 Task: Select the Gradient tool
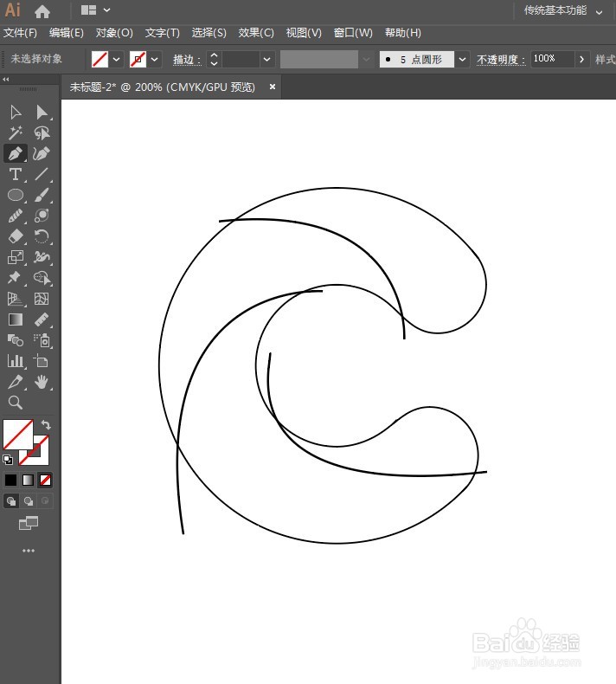point(16,319)
